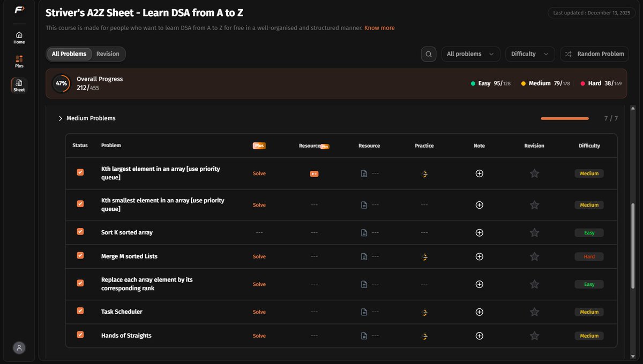Click Easy badge on Sort K sorted array

(x=589, y=233)
